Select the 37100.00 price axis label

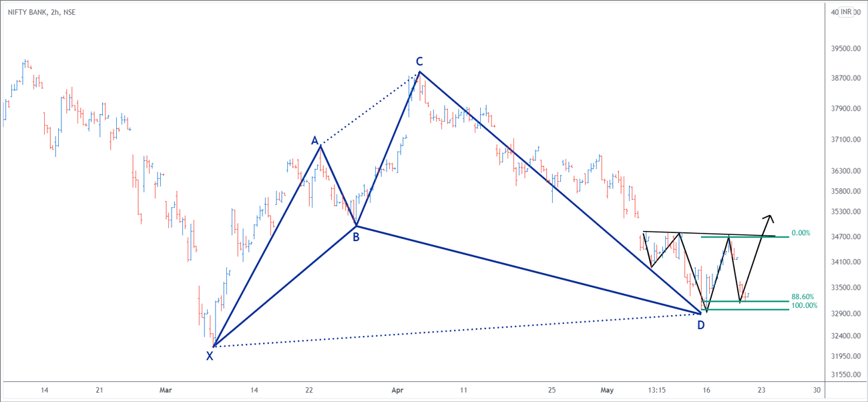(845, 140)
